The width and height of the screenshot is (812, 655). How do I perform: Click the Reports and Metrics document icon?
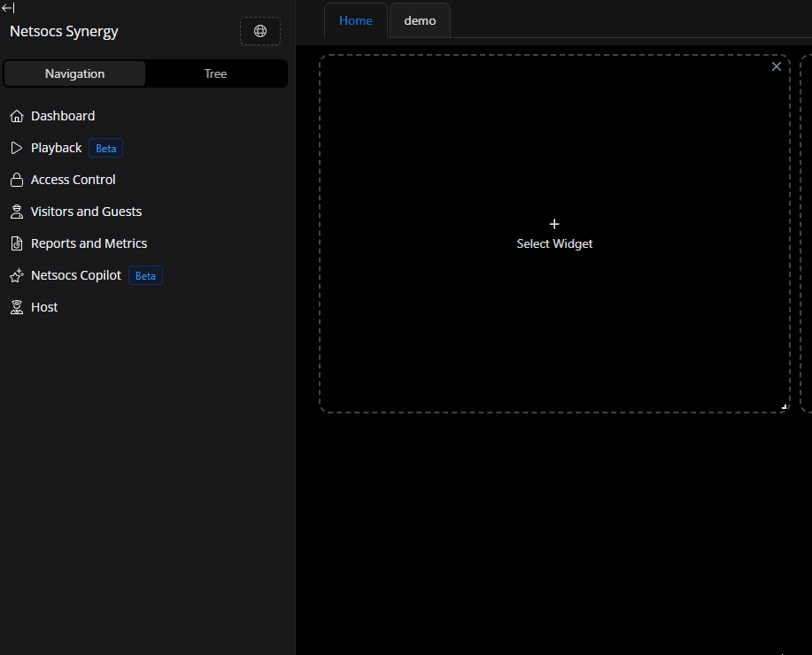(16, 243)
